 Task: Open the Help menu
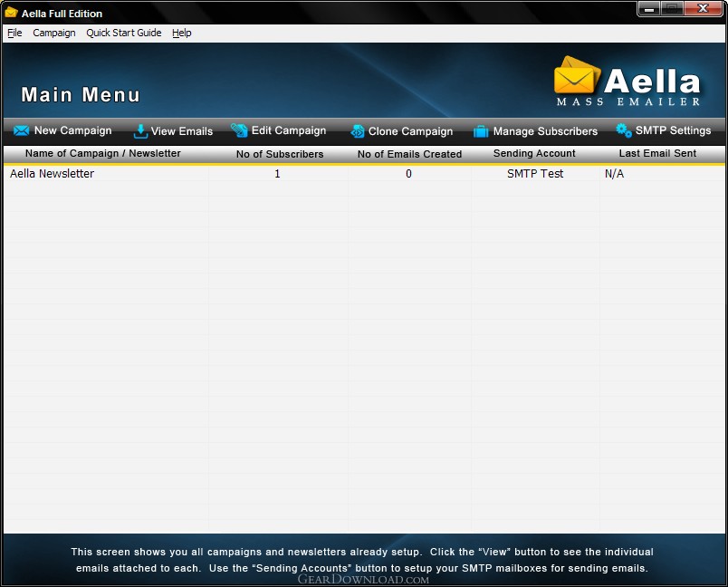point(181,33)
